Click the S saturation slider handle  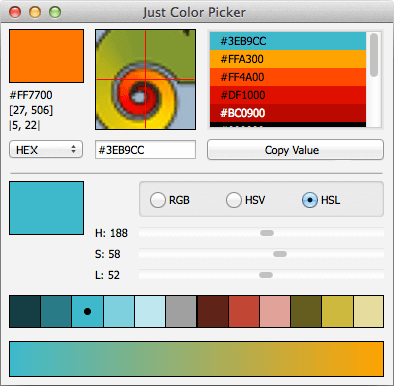click(280, 254)
